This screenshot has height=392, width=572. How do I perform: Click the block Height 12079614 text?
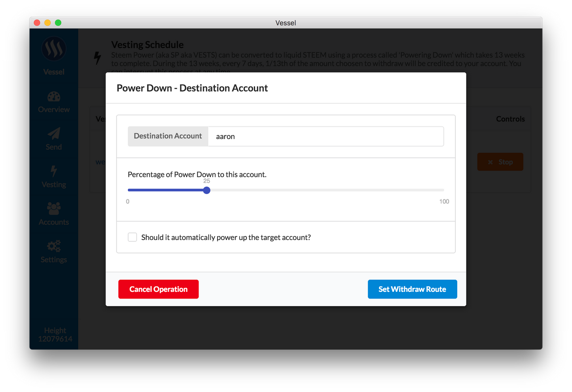coord(55,335)
